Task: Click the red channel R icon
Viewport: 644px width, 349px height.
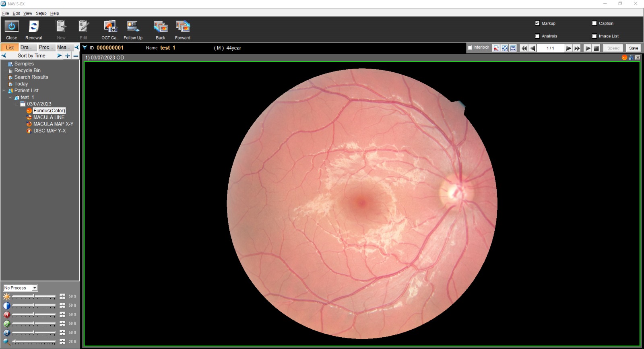Action: [7, 315]
